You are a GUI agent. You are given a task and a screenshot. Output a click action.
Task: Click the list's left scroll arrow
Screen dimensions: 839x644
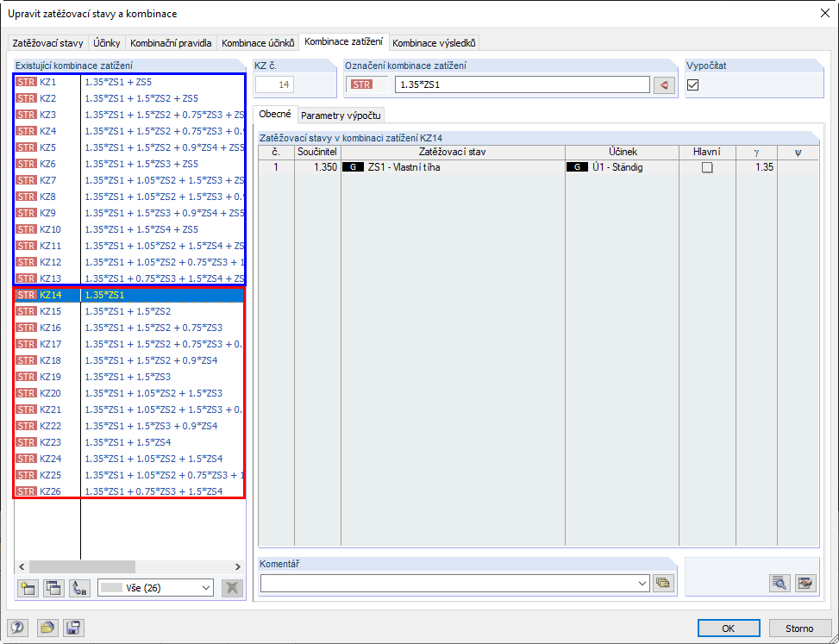(x=22, y=566)
